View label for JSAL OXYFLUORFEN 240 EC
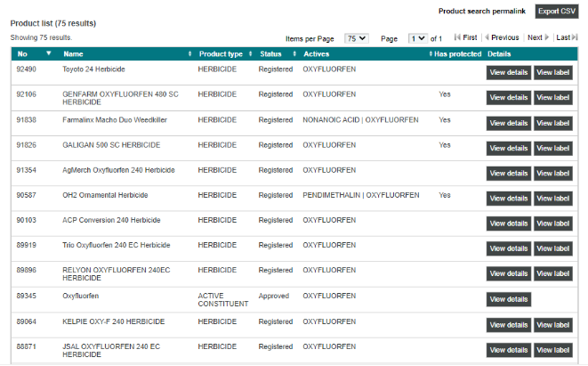Viewport: 588px width, 366px height. point(552,350)
